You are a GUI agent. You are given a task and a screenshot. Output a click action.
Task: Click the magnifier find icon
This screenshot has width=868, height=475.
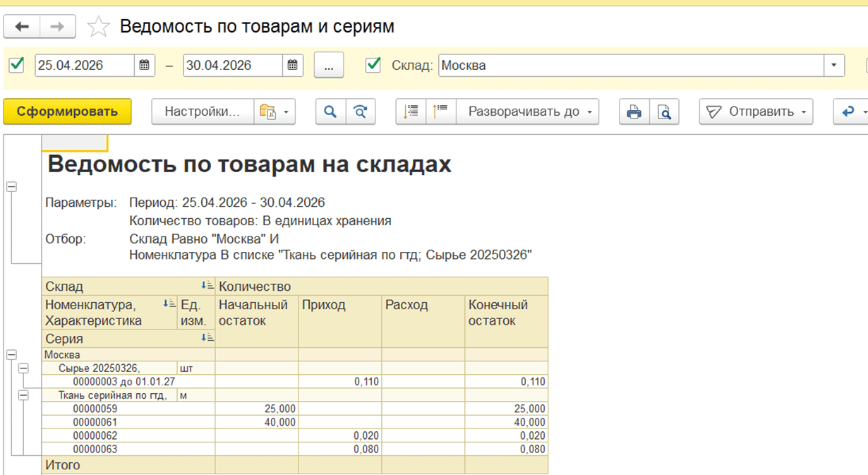[x=330, y=112]
